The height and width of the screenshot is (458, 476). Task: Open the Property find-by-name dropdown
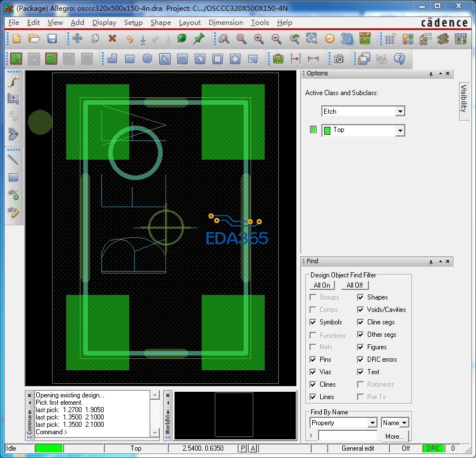[x=372, y=423]
